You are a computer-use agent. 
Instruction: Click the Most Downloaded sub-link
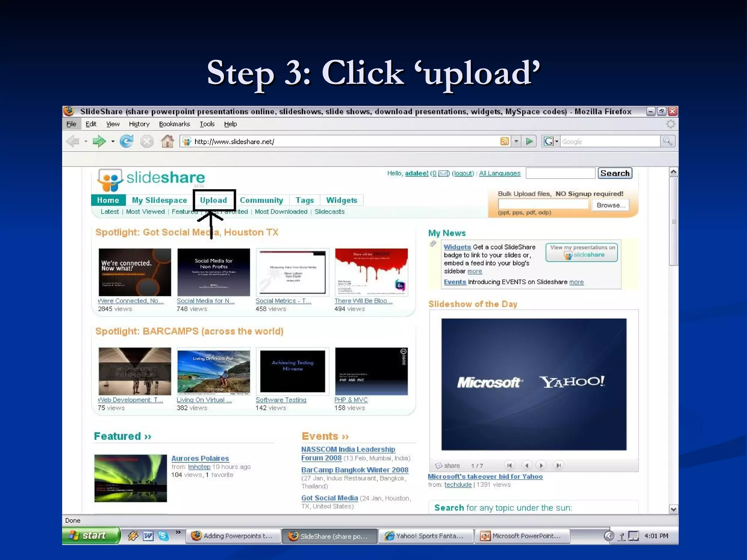click(x=281, y=212)
